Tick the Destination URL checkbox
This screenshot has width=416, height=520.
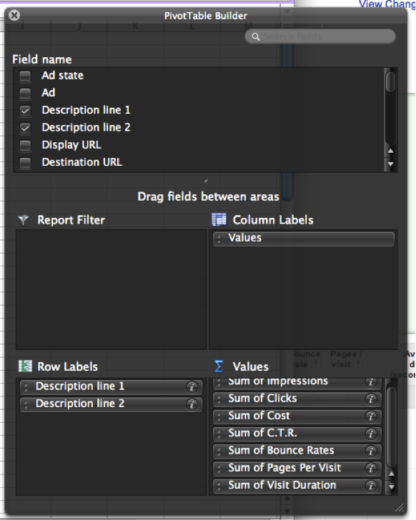[x=25, y=163]
